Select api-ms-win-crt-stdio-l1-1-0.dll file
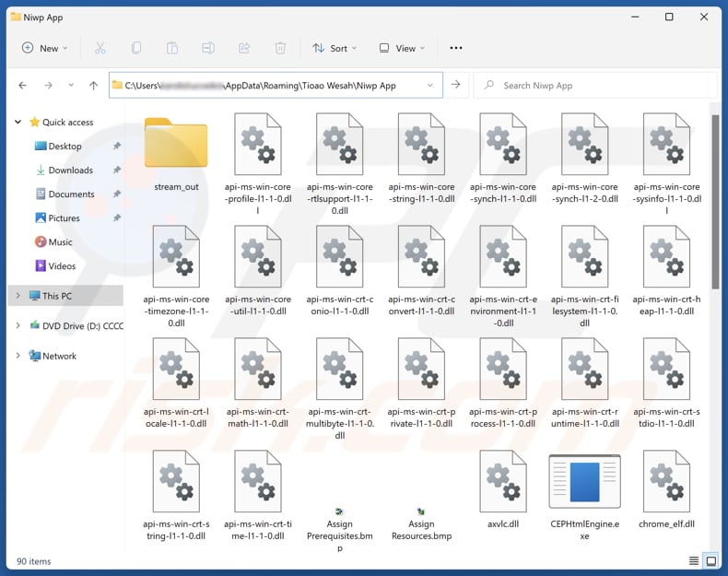Screen dimensions: 728x576 click(666, 382)
